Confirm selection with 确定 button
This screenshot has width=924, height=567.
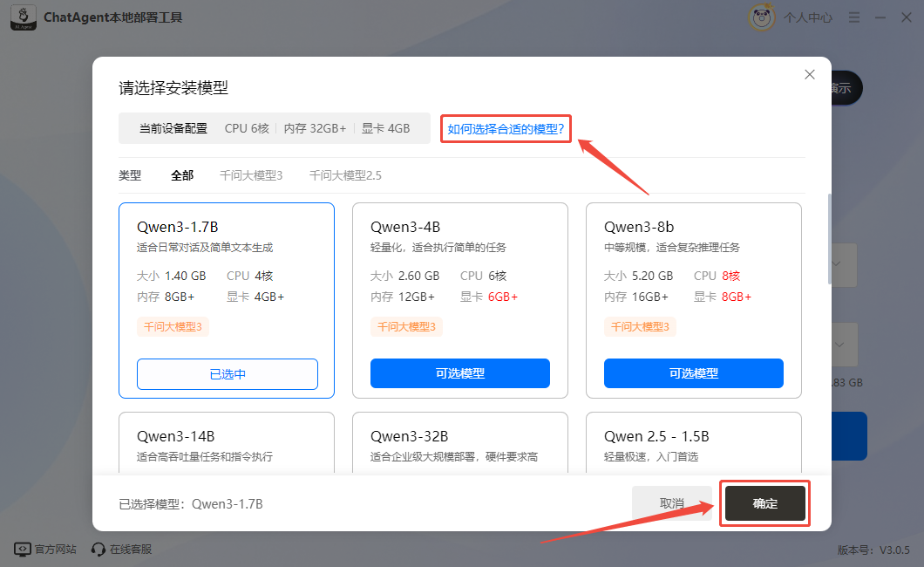coord(764,504)
